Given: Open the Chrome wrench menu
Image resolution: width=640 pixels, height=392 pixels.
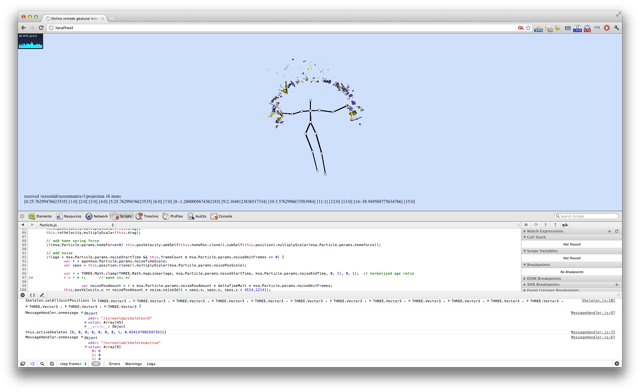Looking at the screenshot, I should point(616,28).
